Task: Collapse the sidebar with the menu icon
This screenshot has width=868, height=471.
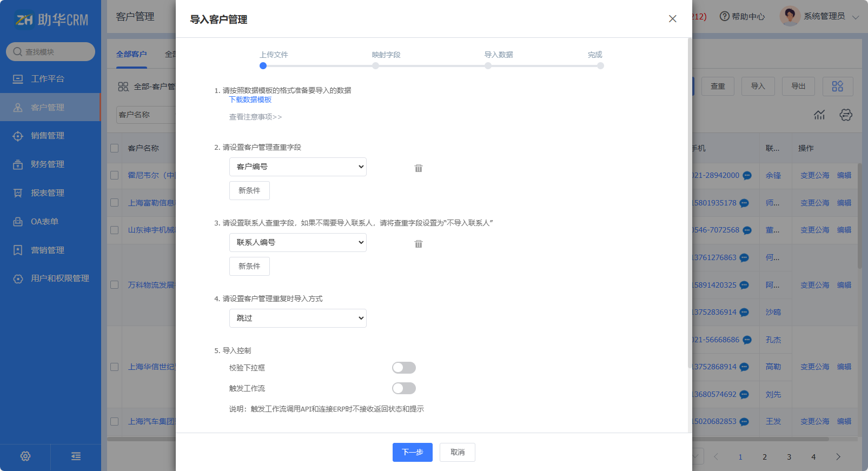Action: tap(76, 456)
